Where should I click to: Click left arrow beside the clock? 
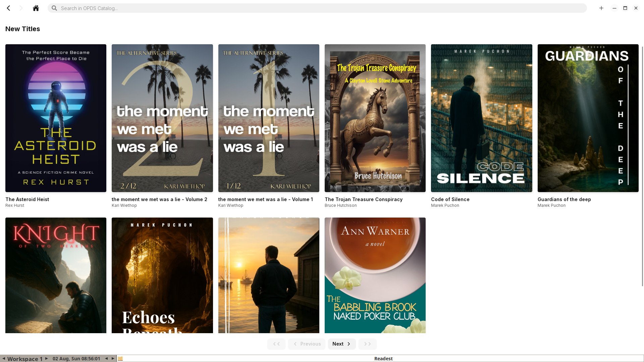[x=106, y=359]
